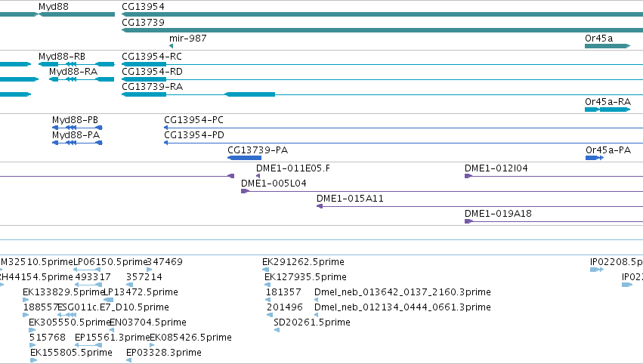
Task: Click the CG13954-PC protein label
Action: pyautogui.click(x=193, y=120)
